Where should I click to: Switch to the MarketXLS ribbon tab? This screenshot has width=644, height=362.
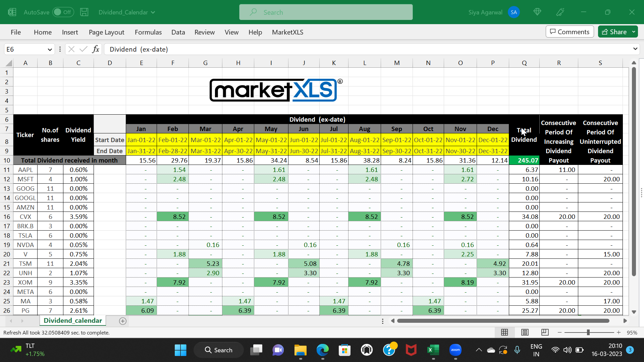pos(287,32)
